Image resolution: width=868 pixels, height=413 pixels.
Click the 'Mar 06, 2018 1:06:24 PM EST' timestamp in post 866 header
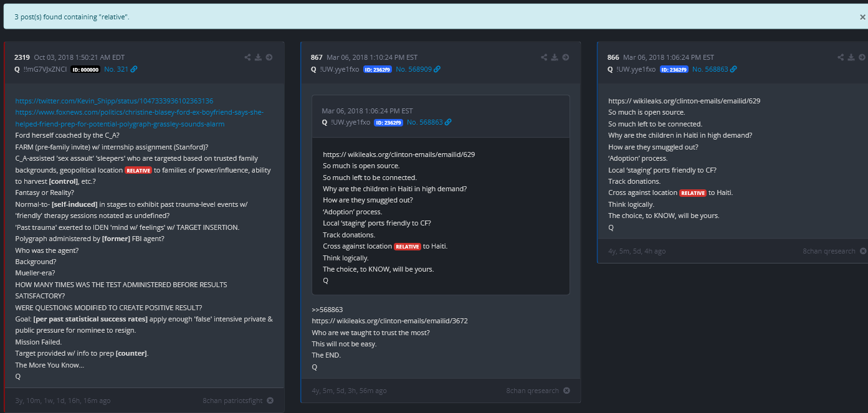point(669,57)
